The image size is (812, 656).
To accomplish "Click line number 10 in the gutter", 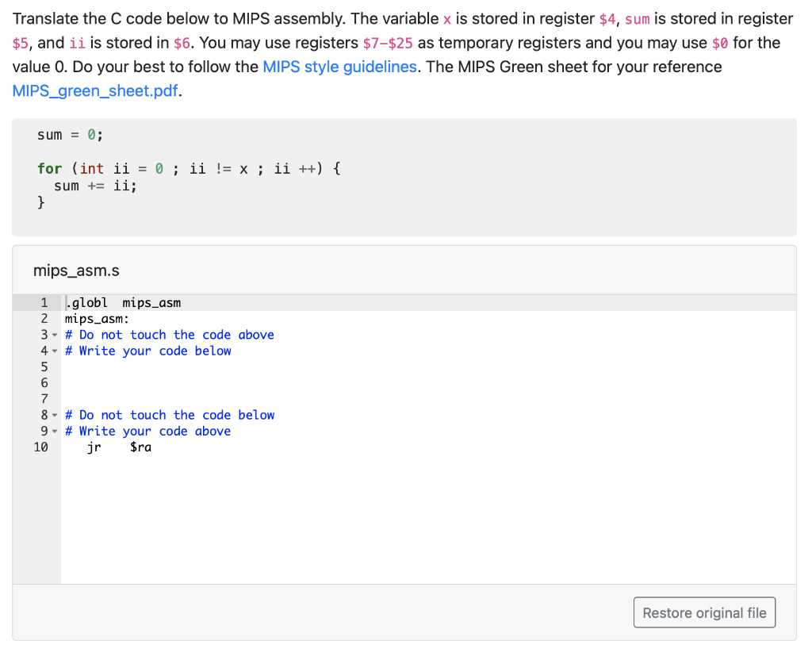I will (x=42, y=447).
